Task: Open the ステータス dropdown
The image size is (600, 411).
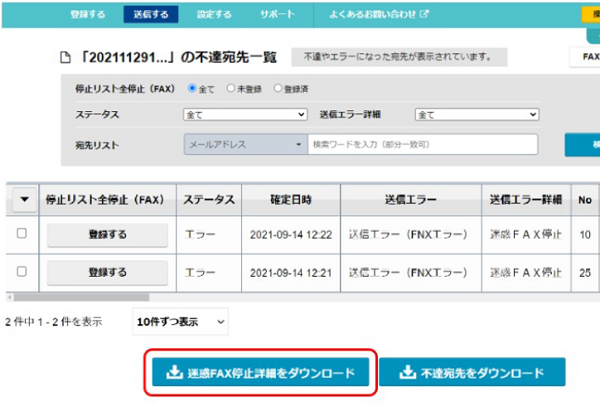Action: (245, 114)
